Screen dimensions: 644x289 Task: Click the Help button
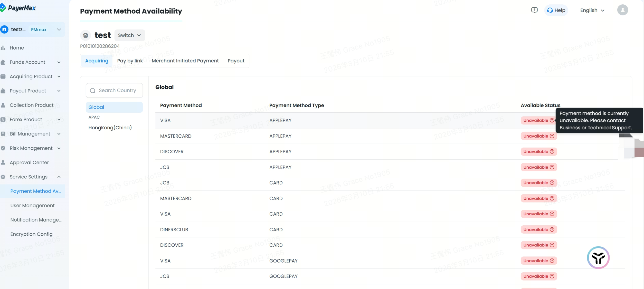point(556,10)
